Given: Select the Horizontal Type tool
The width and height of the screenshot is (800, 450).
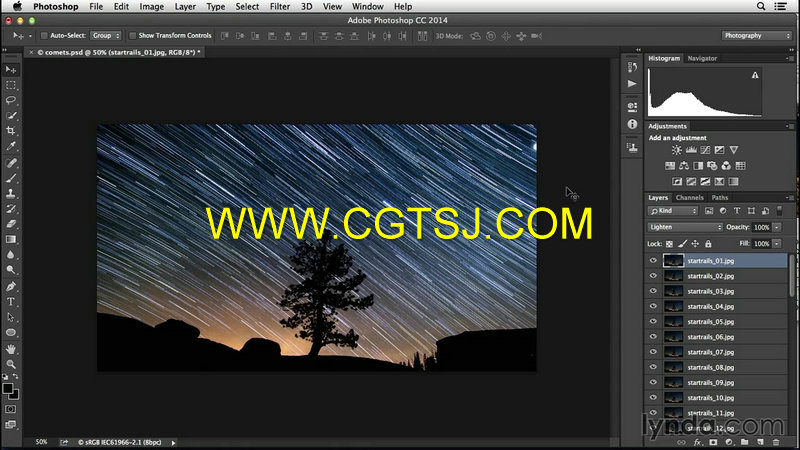Looking at the screenshot, I should (11, 302).
